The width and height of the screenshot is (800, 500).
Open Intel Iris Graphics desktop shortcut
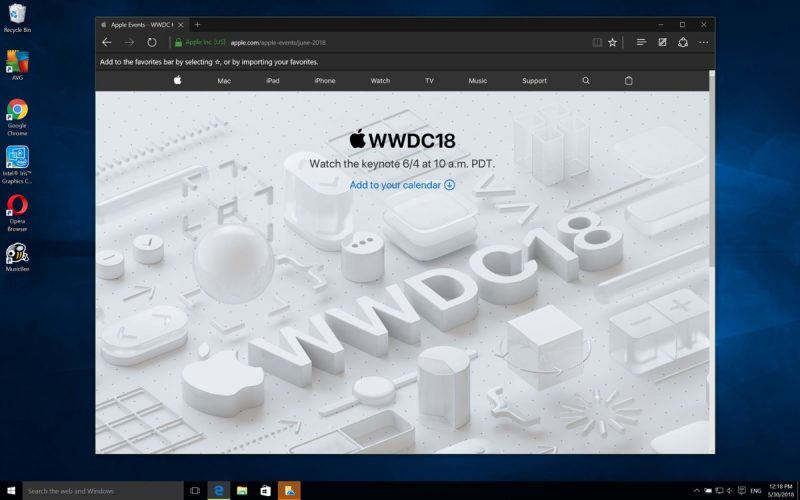pyautogui.click(x=17, y=165)
